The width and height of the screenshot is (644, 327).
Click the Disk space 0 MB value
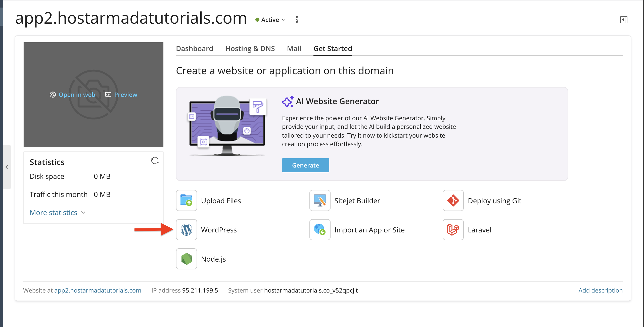tap(102, 176)
